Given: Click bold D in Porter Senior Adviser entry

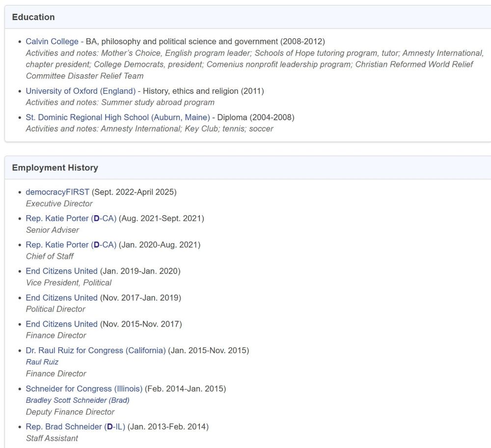Looking at the screenshot, I should [x=96, y=218].
